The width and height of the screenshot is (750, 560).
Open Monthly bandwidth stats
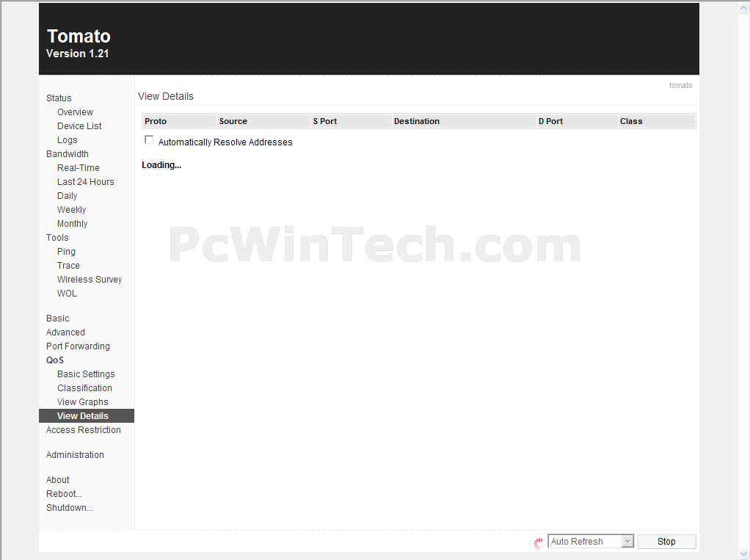[72, 223]
